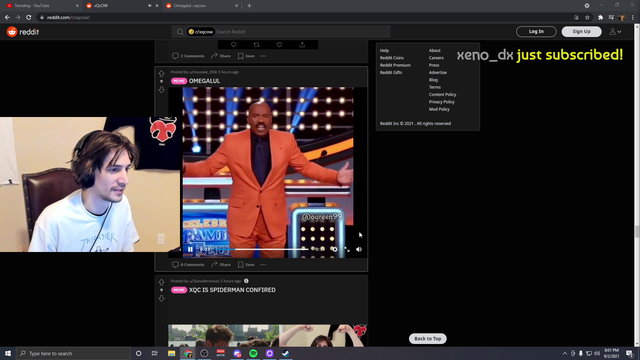Open video settings gear in player
The height and width of the screenshot is (360, 640).
click(x=335, y=249)
